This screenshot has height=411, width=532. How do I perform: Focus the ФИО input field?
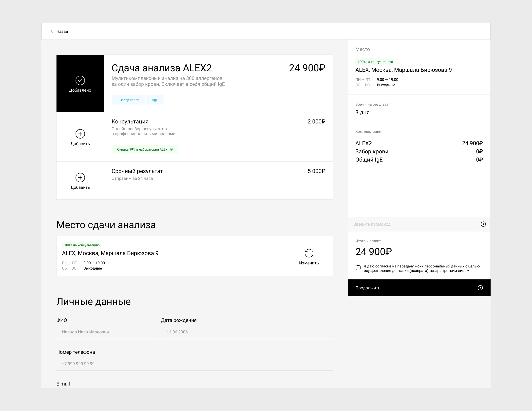point(108,332)
